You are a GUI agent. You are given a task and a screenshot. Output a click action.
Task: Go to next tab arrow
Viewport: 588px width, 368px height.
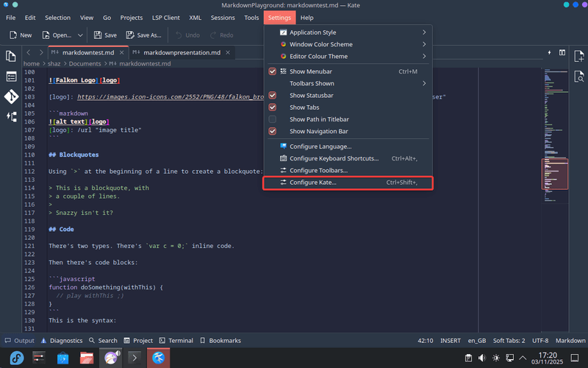click(41, 52)
